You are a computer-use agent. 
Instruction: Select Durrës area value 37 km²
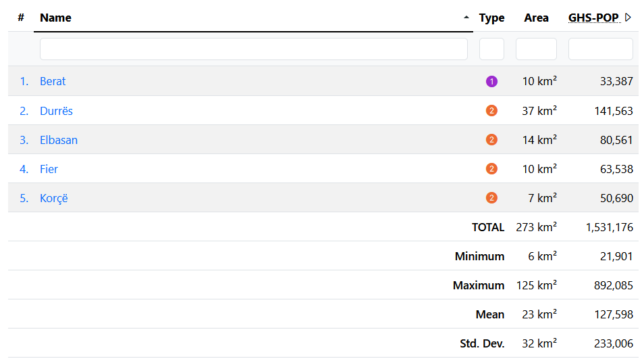[x=539, y=111]
